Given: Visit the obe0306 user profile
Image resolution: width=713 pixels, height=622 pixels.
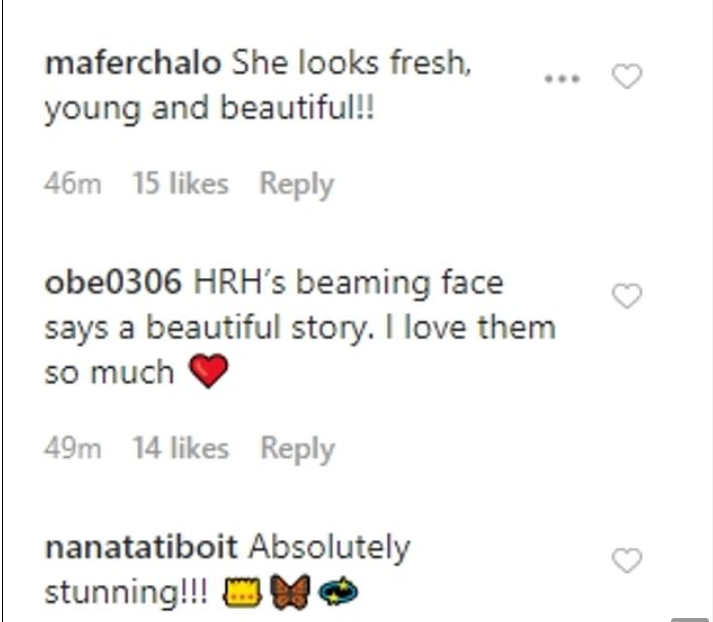Looking at the screenshot, I should tap(112, 284).
